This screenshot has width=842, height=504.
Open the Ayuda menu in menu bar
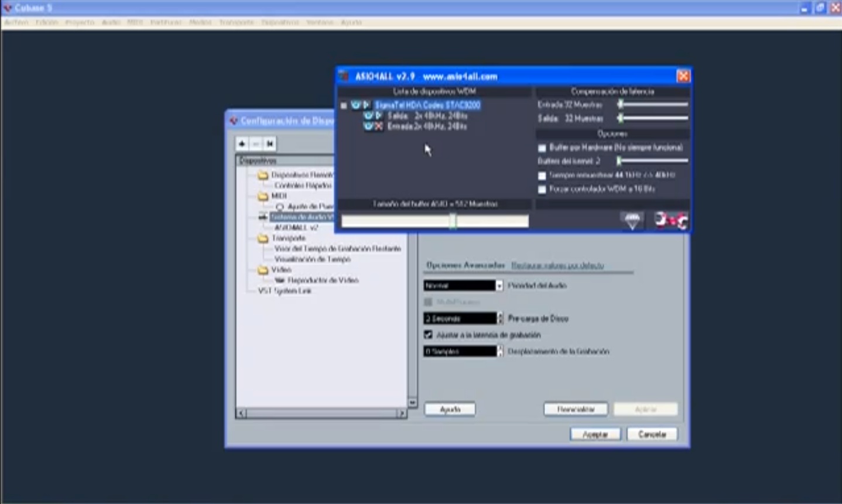(x=351, y=22)
